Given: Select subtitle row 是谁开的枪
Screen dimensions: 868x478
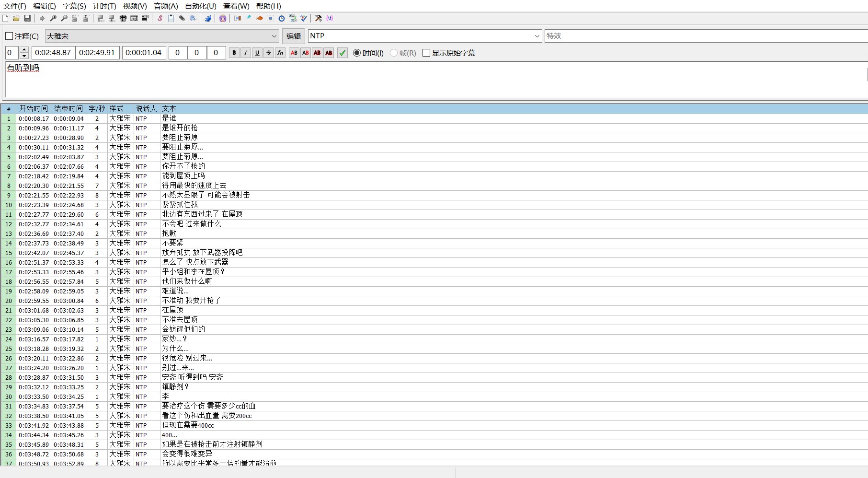Looking at the screenshot, I should tap(434, 128).
